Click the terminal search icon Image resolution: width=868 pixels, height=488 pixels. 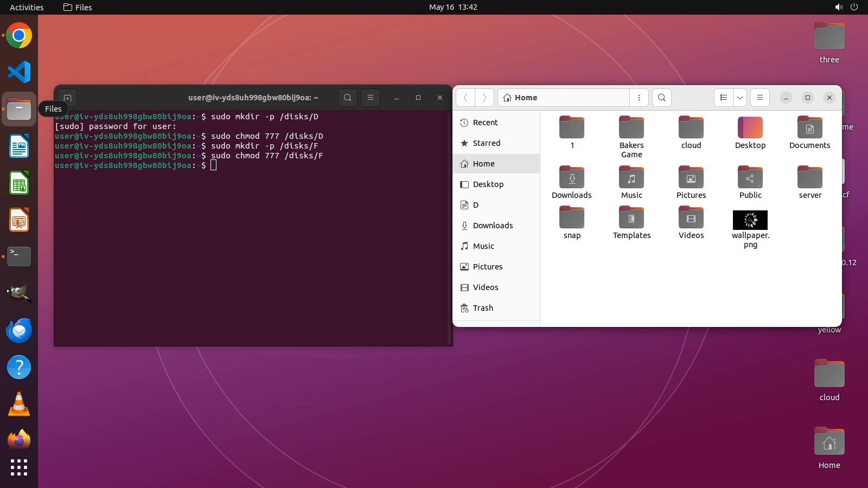tap(348, 98)
